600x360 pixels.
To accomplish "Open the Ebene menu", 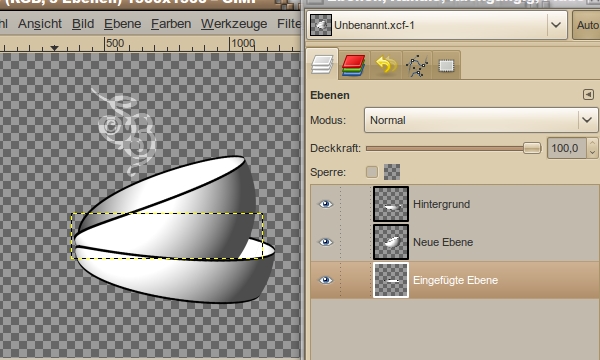I will click(122, 24).
